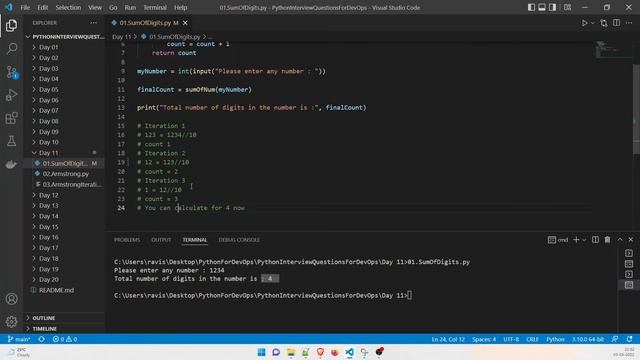
Task: Open the Manage gear icon
Action: point(11,322)
